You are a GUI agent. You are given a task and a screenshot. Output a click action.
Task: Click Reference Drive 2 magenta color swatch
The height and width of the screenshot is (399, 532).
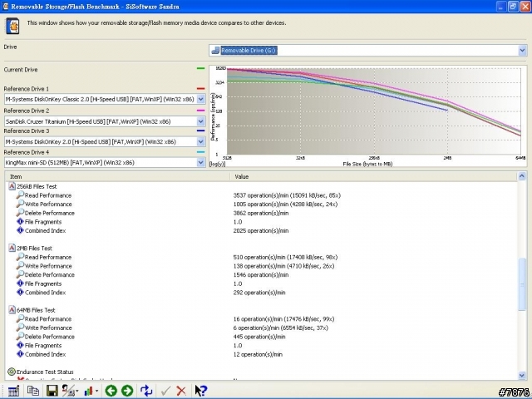[201, 111]
